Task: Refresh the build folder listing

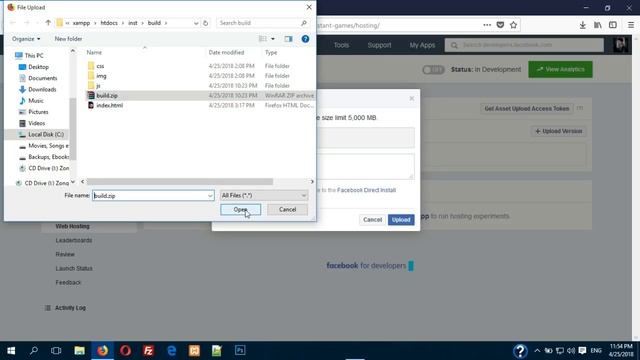Action: point(205,23)
